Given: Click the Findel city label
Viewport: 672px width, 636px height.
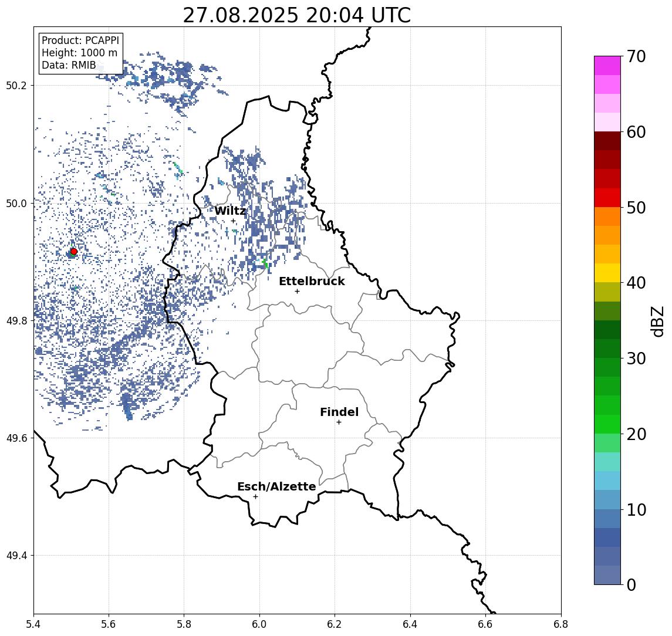Looking at the screenshot, I should [339, 412].
